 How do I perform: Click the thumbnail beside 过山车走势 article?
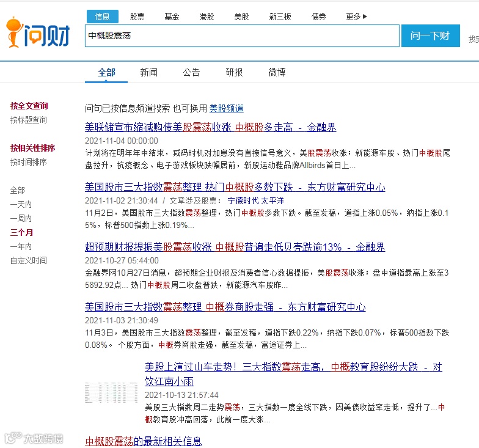tap(111, 392)
